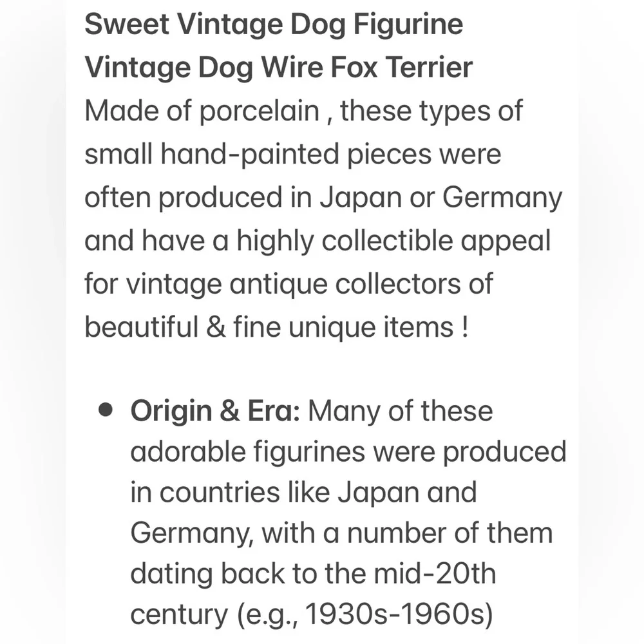Click the "Vintage Dog Wire Fox Terrier" heading
This screenshot has width=644, height=644.
point(278,68)
